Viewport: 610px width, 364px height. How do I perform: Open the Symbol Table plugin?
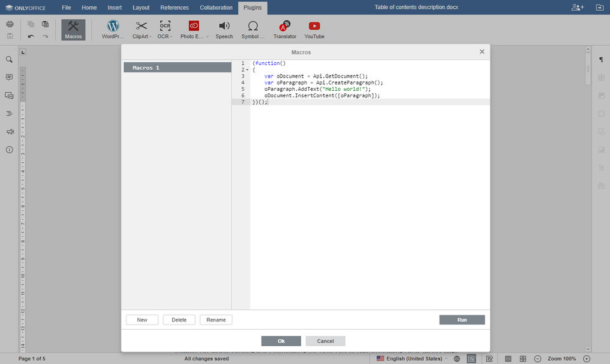(253, 29)
